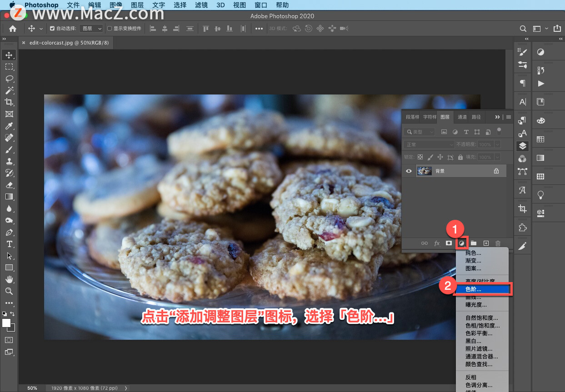
Task: Open the 正常 blend mode dropdown
Action: (x=429, y=144)
